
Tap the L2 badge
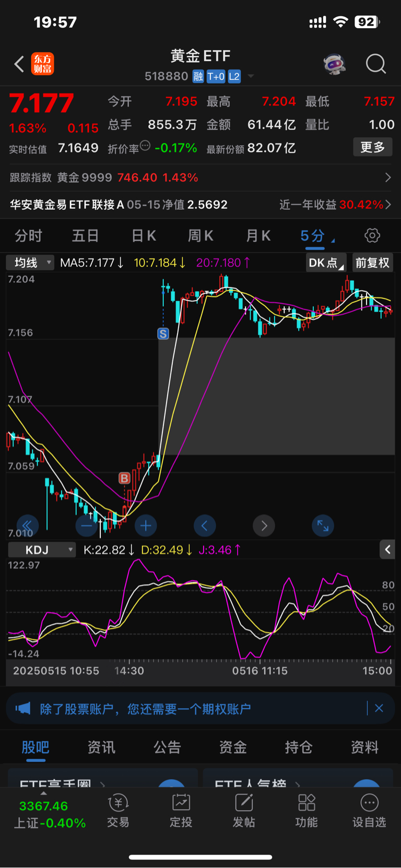234,77
